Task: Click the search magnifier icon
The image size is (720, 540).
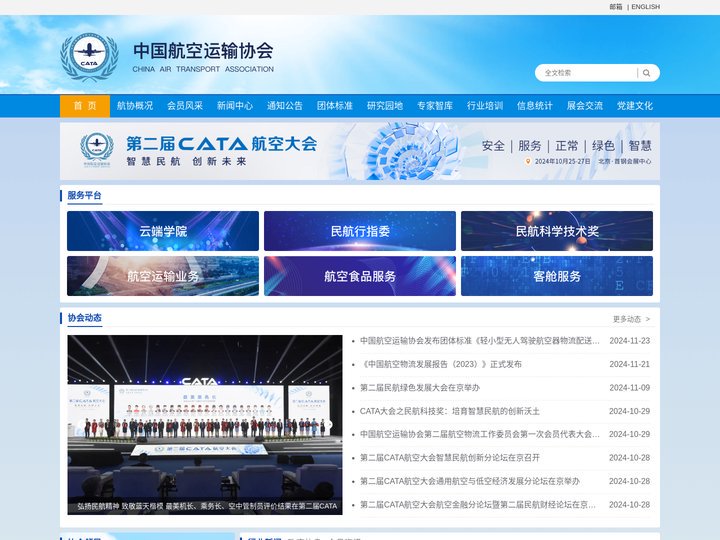Action: point(647,73)
